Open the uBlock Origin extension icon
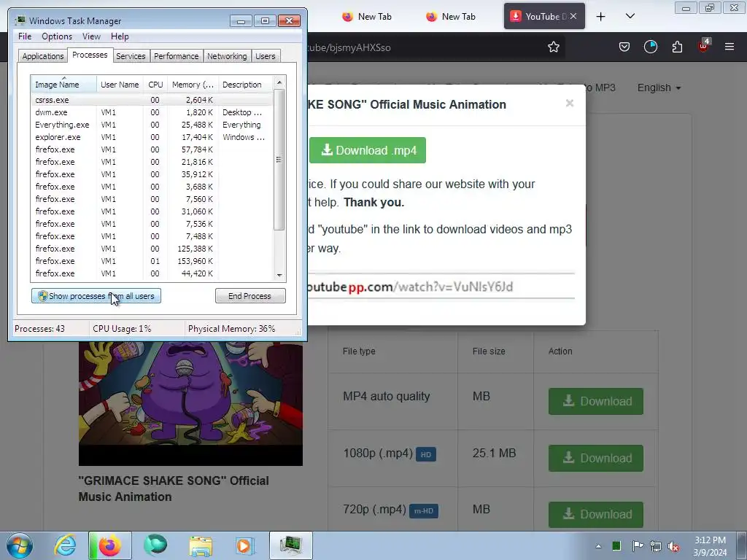Viewport: 747px width, 560px height. coord(704,46)
